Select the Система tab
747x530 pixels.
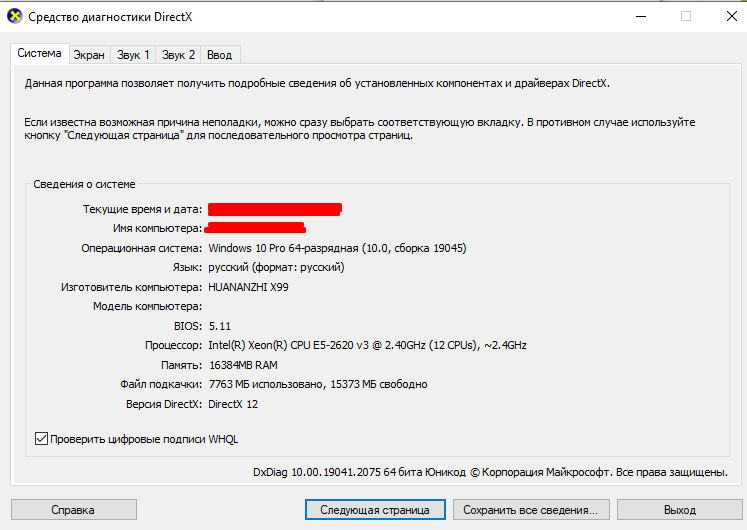(x=40, y=53)
